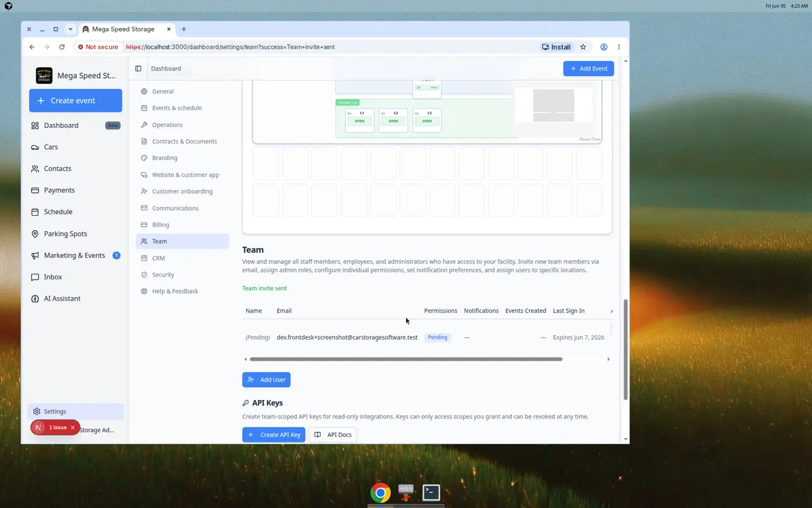Click the Install app button
This screenshot has height=508, width=812.
[556, 47]
